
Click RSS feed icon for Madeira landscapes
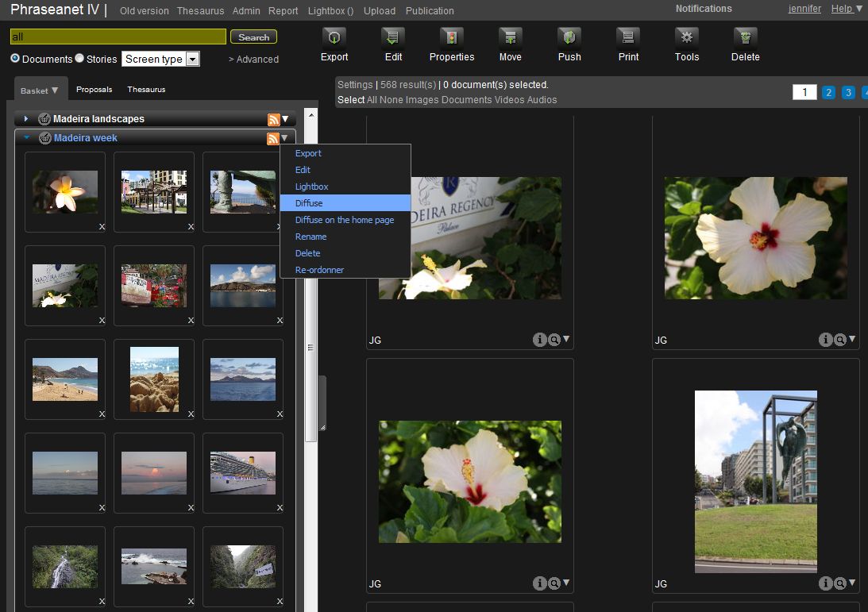coord(274,119)
